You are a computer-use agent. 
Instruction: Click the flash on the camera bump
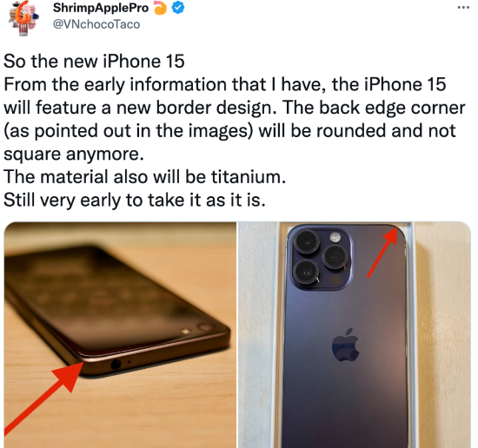pos(335,237)
